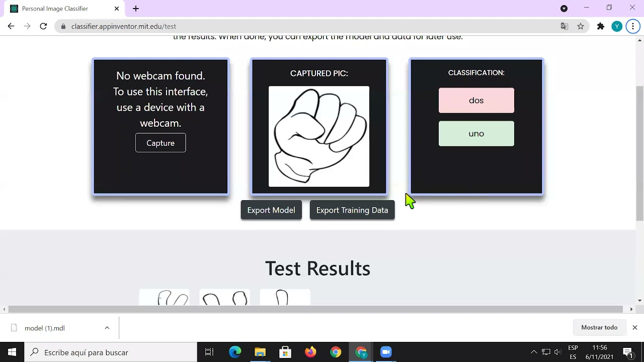644x362 pixels.
Task: Click the second test result thumbnail
Action: tap(225, 297)
